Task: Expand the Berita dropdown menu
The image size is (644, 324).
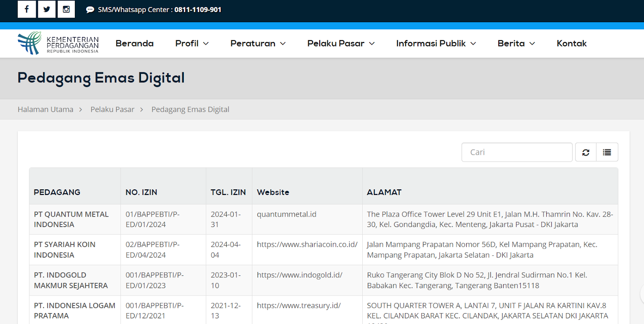Action: click(x=516, y=43)
